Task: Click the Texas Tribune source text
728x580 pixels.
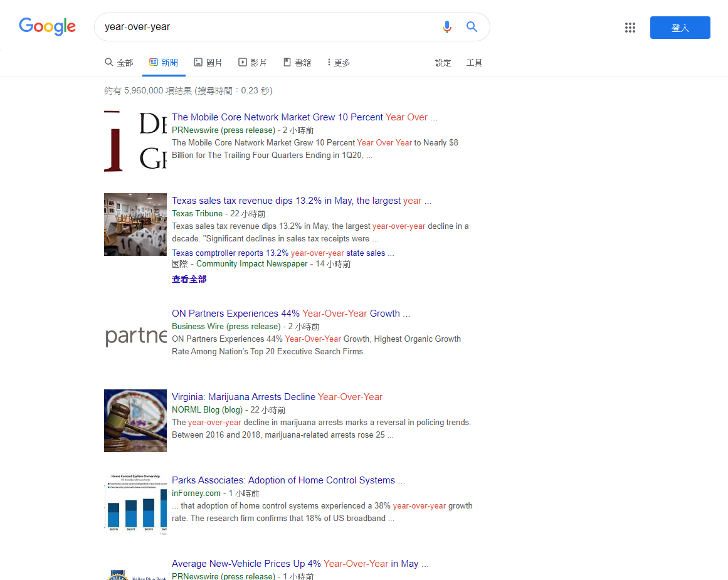Action: [198, 214]
